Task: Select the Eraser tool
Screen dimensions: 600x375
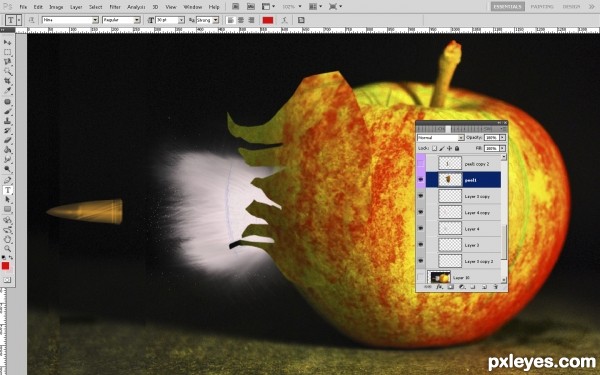Action: pyautogui.click(x=7, y=140)
